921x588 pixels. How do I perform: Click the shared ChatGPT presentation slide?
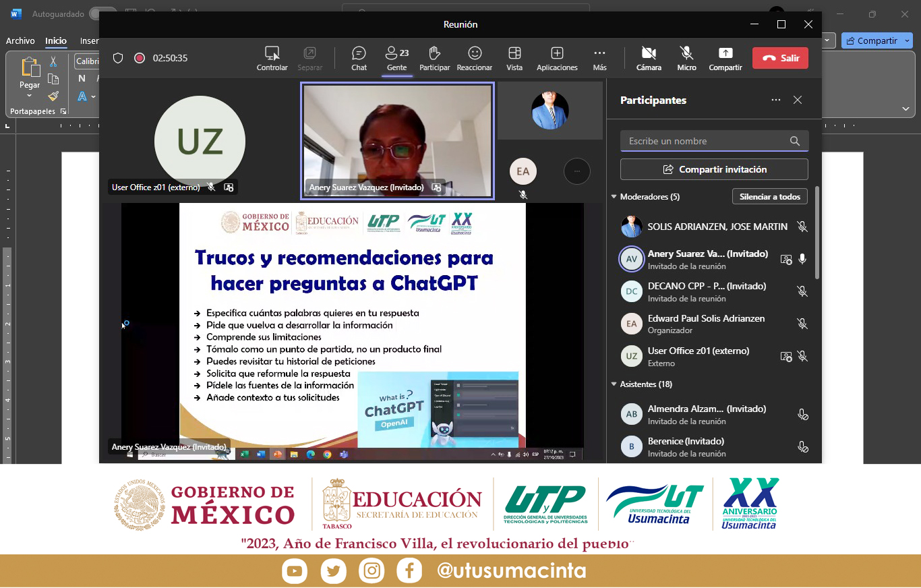(x=353, y=325)
